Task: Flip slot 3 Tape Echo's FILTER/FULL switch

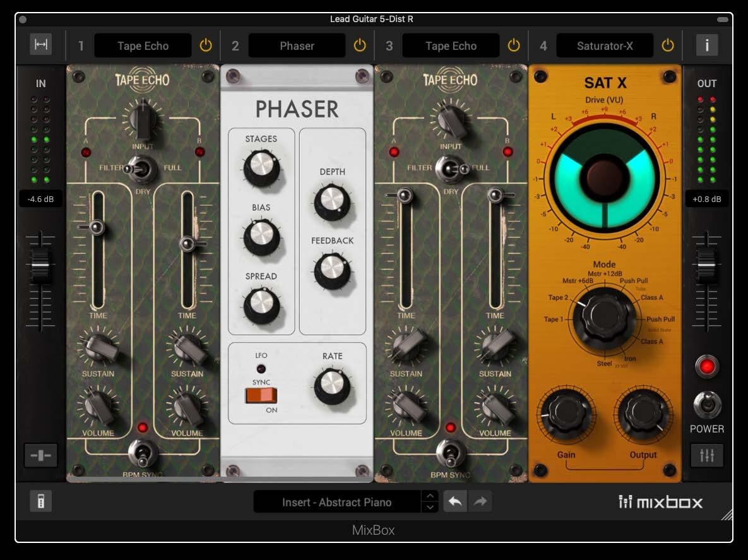Action: (x=452, y=169)
